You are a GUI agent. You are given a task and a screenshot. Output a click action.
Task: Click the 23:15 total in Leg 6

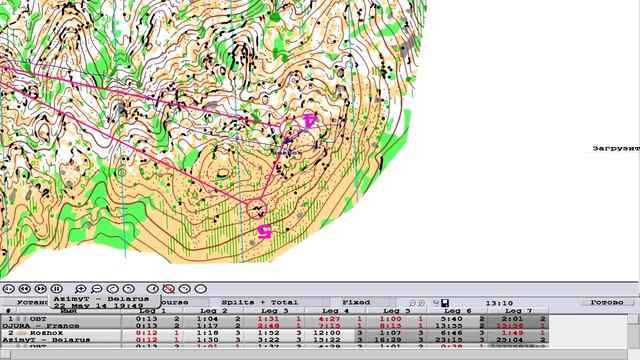point(449,340)
